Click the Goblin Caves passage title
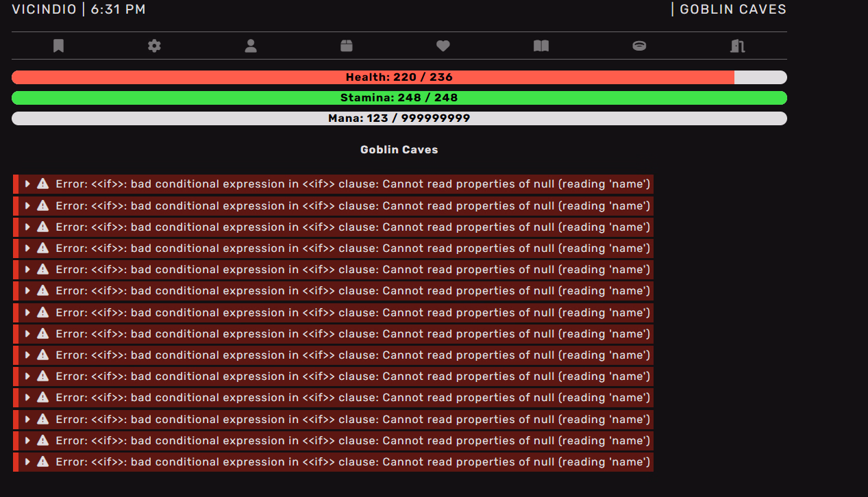 tap(399, 150)
